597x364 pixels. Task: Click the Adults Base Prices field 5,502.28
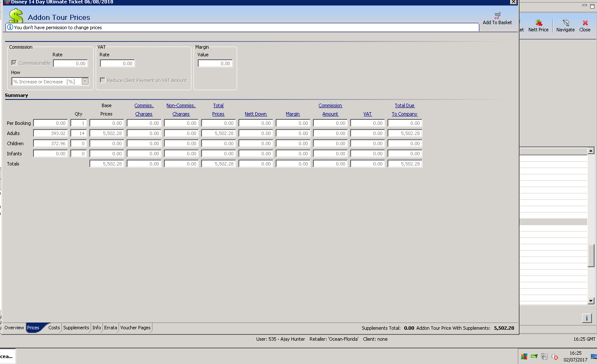[107, 133]
